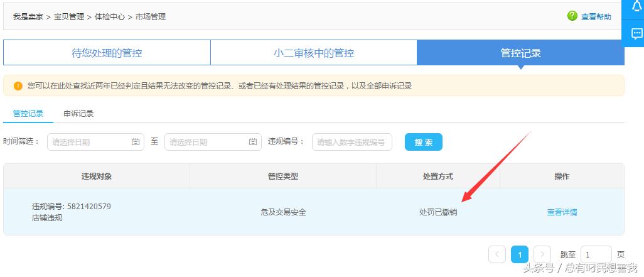Click the 店铺违规 text in row
The image size is (644, 277).
(x=47, y=218)
